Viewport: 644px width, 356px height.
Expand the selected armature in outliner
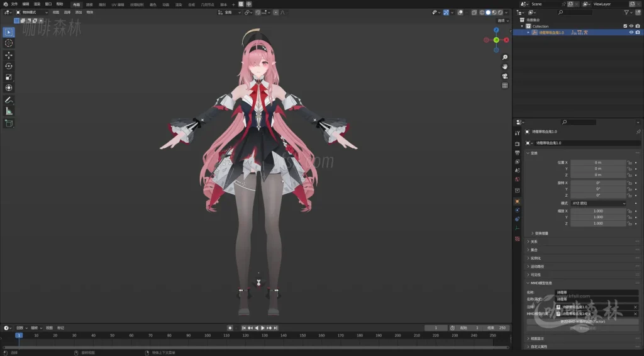(528, 33)
